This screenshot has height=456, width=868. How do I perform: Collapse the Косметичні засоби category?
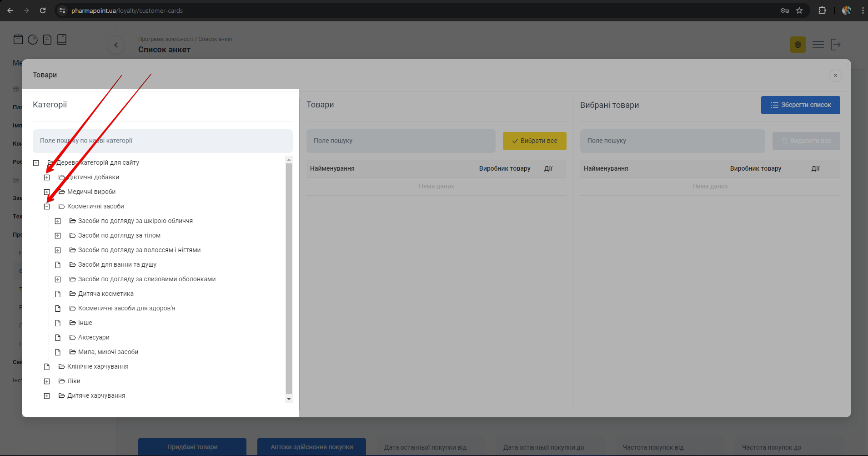click(47, 207)
